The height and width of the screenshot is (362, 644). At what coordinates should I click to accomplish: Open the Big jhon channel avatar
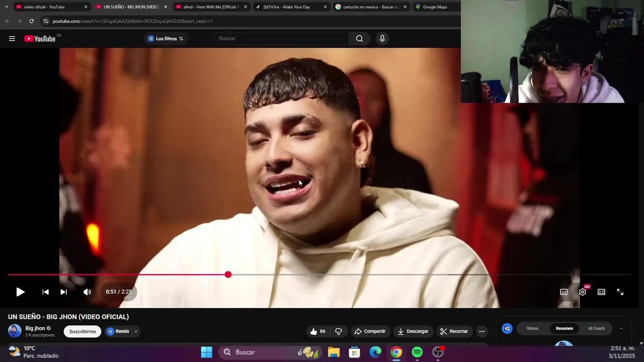(x=15, y=331)
